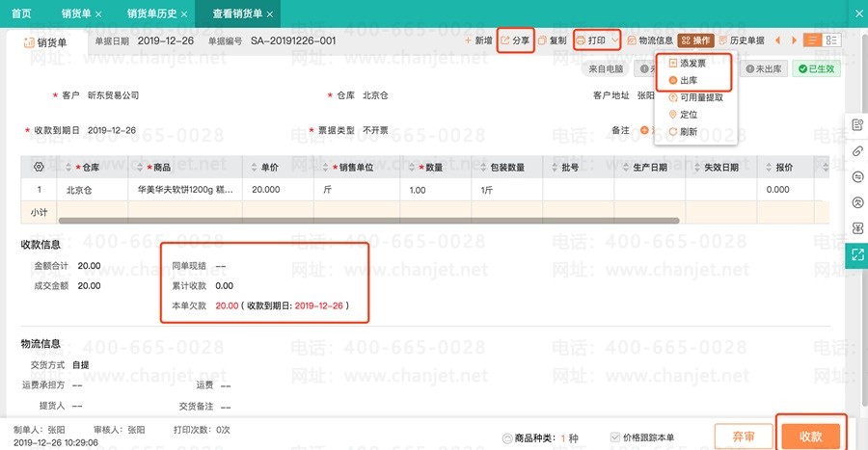Open the fourth circular icon in right sidebar
The image size is (868, 450).
[x=857, y=202]
